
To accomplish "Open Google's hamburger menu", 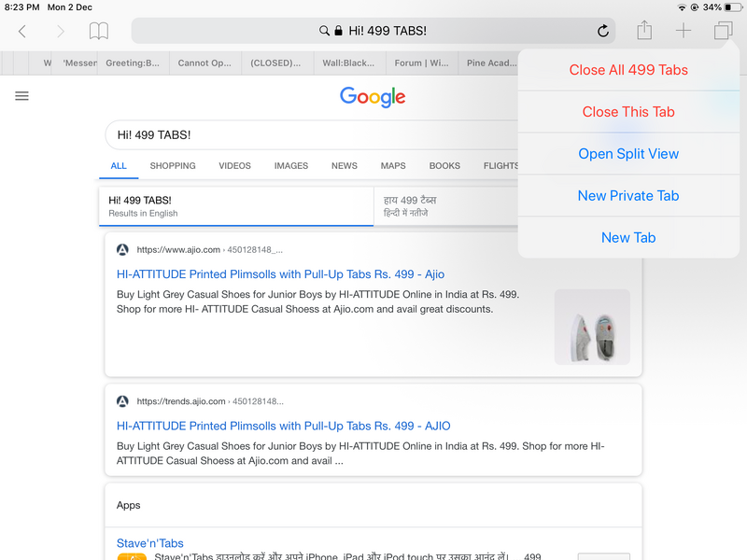I will pyautogui.click(x=21, y=95).
